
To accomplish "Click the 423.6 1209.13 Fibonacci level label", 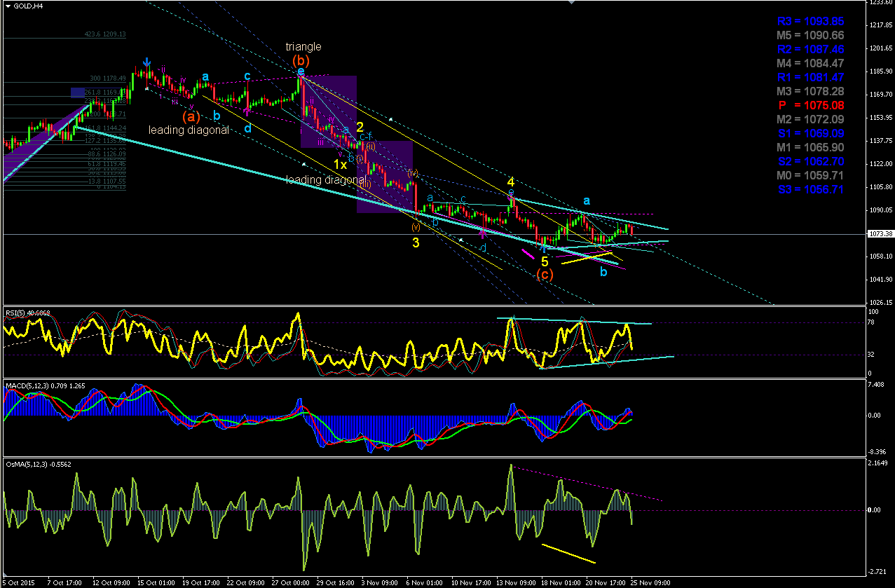I will pos(106,34).
